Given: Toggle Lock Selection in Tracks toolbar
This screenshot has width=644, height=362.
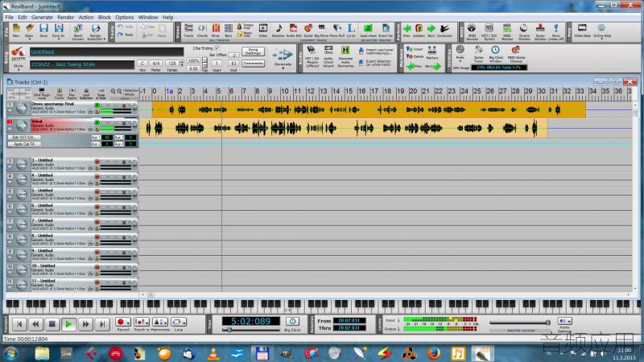Looking at the screenshot, I should click(86, 93).
